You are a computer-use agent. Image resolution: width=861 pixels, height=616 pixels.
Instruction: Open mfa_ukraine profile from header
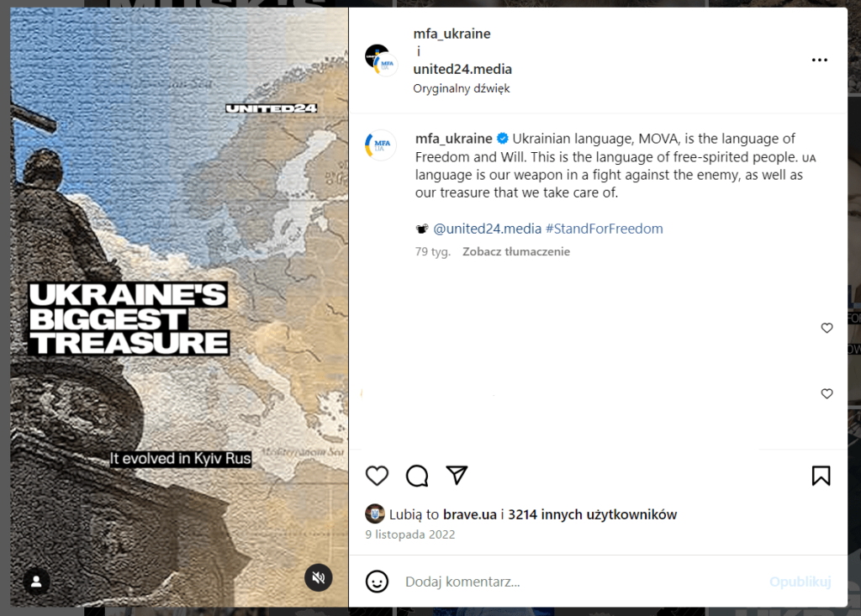[x=452, y=34]
